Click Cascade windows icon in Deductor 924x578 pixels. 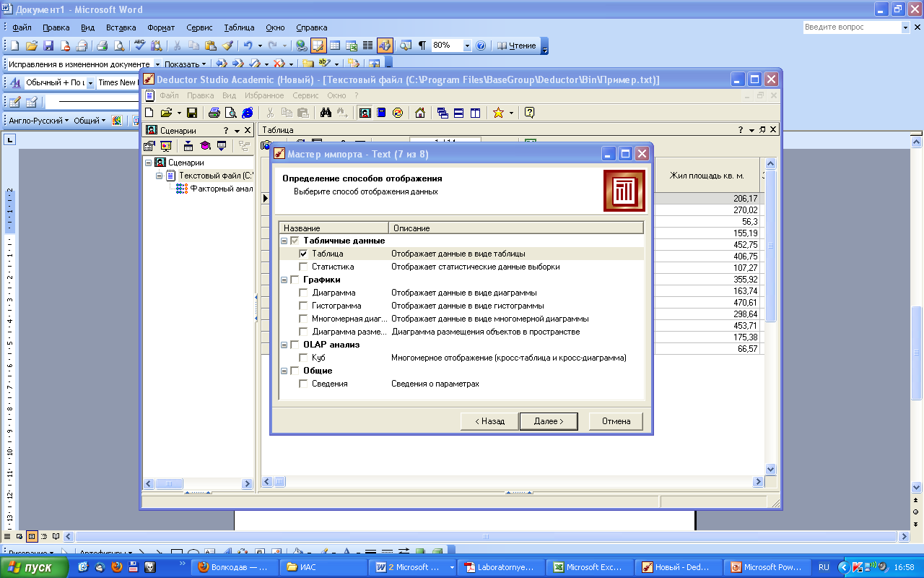click(443, 113)
